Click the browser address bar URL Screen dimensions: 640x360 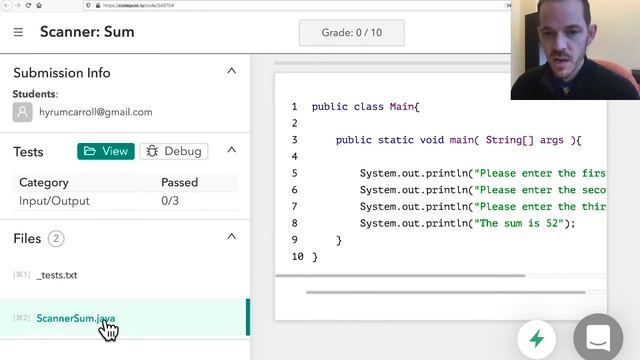click(x=138, y=5)
